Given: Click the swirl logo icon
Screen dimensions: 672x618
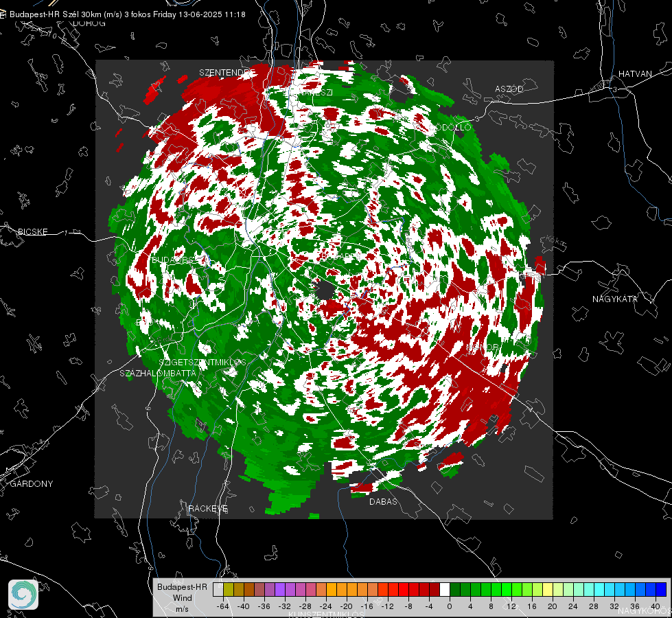Looking at the screenshot, I should [x=23, y=595].
